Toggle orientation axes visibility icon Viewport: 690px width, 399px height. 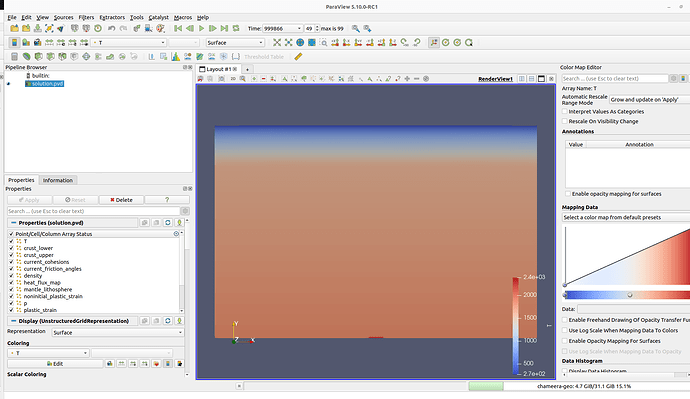coord(434,43)
